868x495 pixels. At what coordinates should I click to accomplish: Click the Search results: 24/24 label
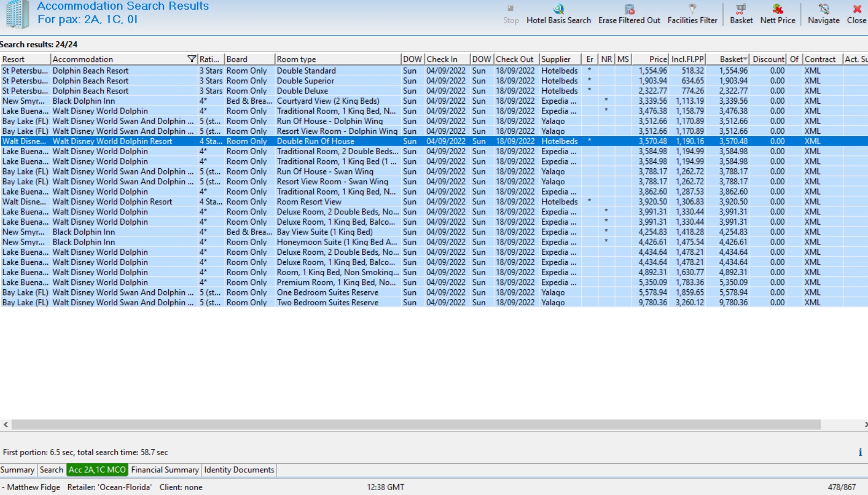pyautogui.click(x=39, y=44)
